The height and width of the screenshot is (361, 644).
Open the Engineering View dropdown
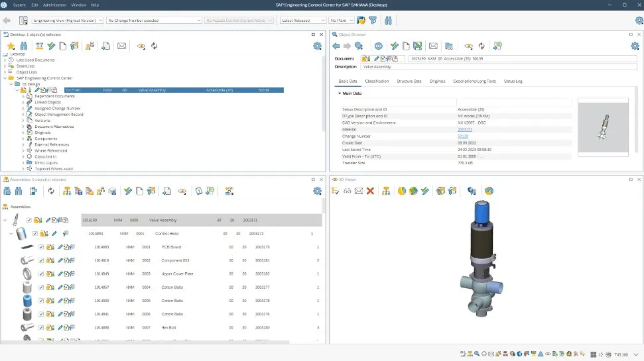click(68, 21)
